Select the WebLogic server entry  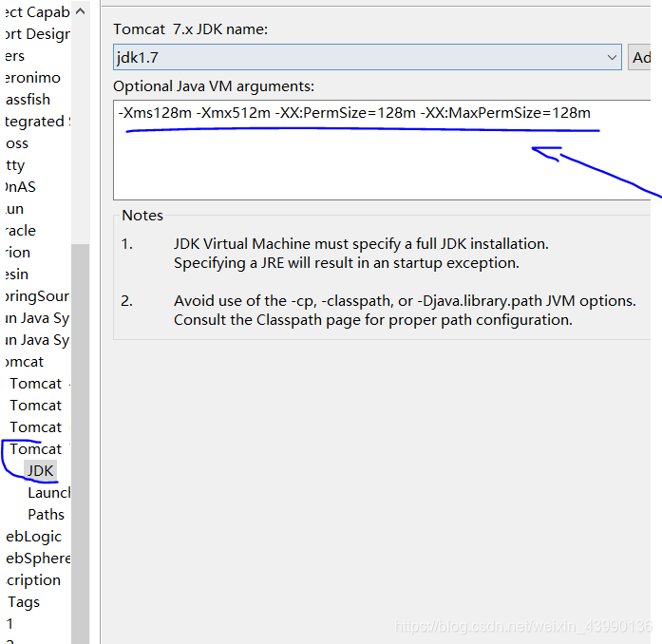tap(34, 537)
